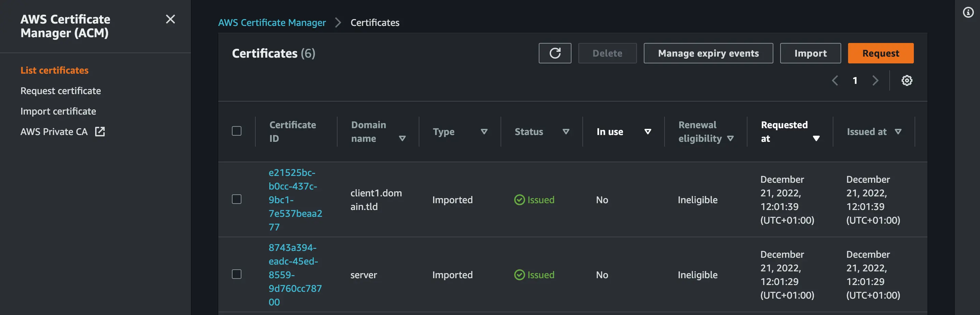Viewport: 980px width, 315px height.
Task: Open certificate e21525bc-b0cc-437c link
Action: [295, 200]
